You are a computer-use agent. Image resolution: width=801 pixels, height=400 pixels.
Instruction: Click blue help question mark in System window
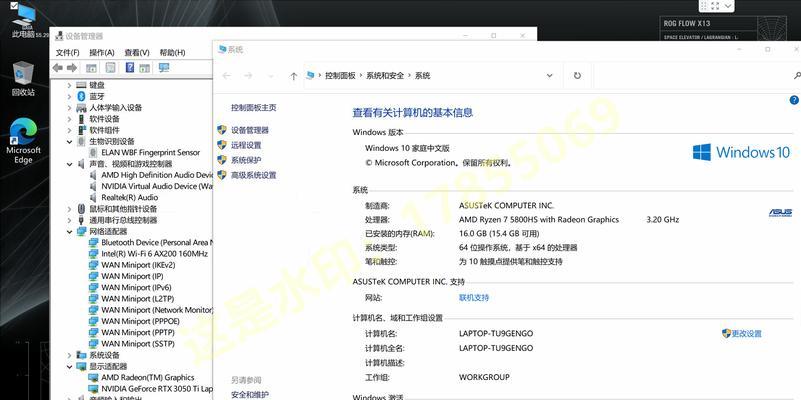pyautogui.click(x=794, y=100)
